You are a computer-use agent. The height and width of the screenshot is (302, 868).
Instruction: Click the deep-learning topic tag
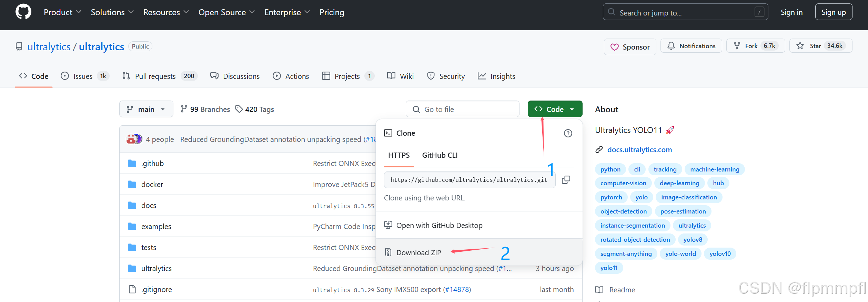click(679, 183)
